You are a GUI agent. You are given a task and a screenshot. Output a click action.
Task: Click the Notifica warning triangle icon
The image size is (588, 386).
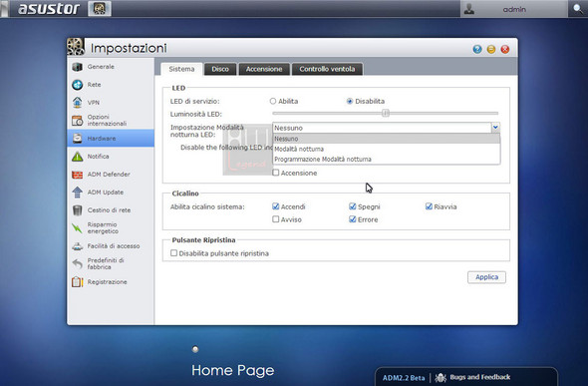[78, 157]
